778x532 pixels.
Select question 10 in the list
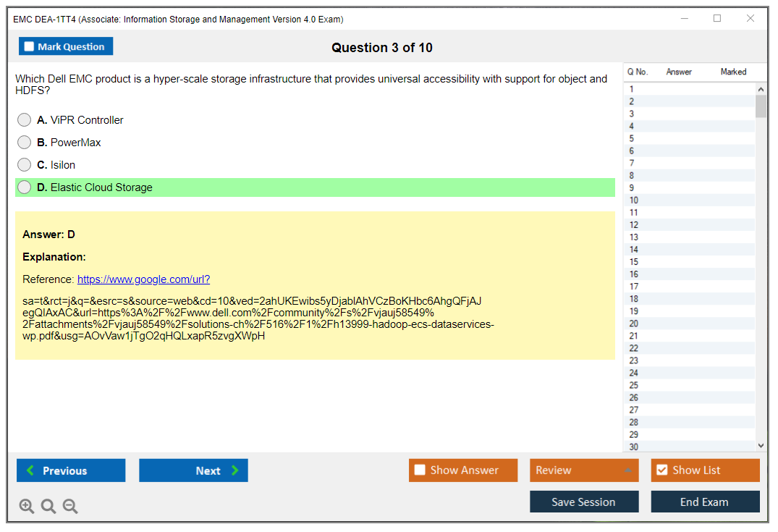(x=634, y=200)
